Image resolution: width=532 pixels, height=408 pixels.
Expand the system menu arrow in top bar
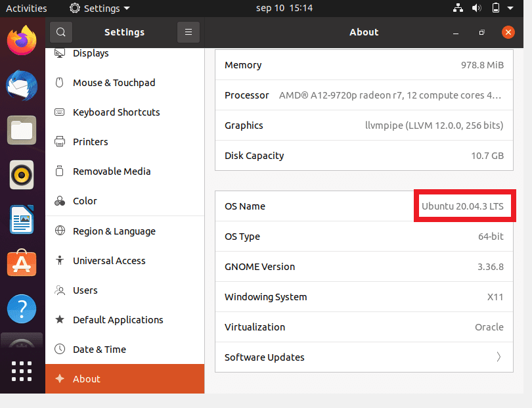pos(510,8)
